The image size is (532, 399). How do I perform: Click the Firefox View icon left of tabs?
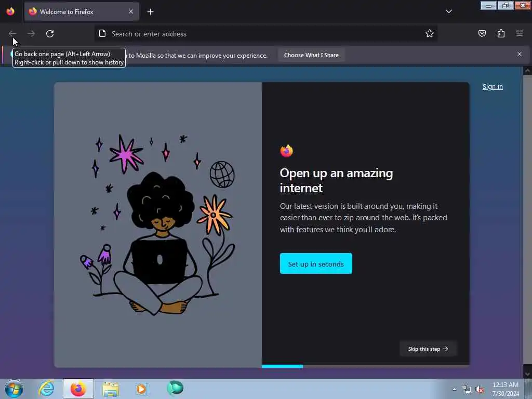(10, 11)
